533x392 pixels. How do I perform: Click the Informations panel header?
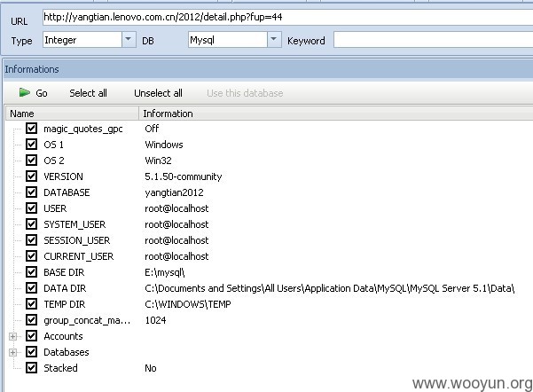[268, 69]
